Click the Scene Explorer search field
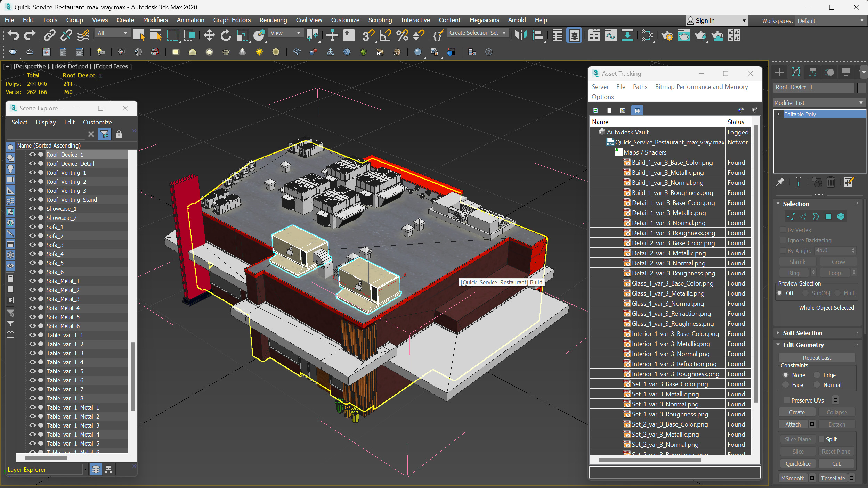The height and width of the screenshot is (488, 868). pyautogui.click(x=46, y=134)
